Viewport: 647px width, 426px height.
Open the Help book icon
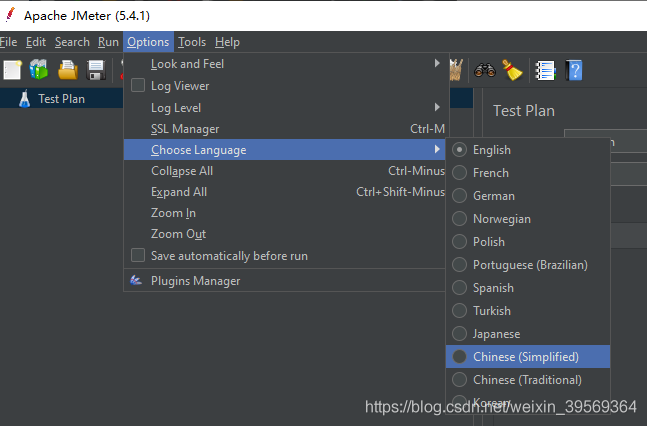click(x=574, y=70)
